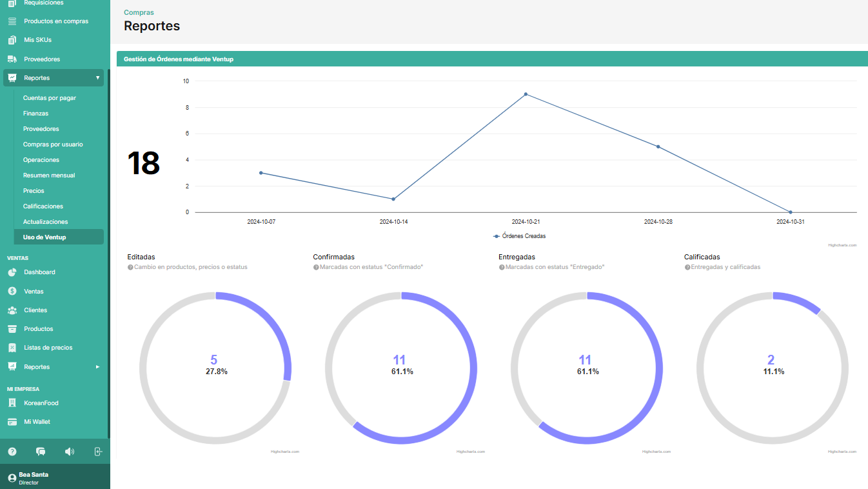
Task: Toggle Órdenes Creadas series in chart legend
Action: coord(519,236)
